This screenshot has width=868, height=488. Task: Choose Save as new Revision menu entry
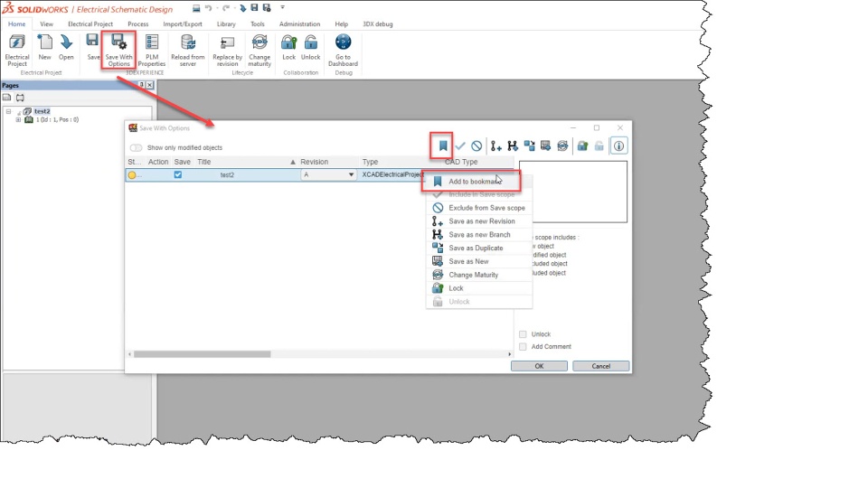pyautogui.click(x=479, y=221)
